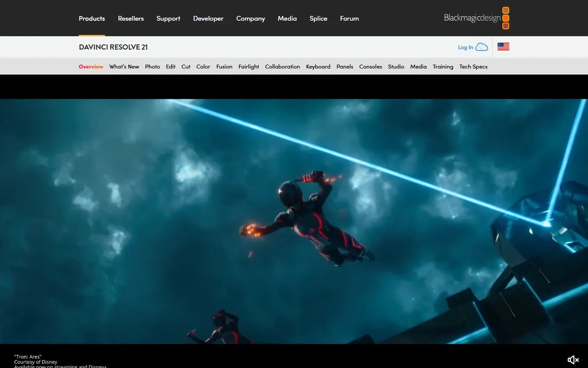Go to the Training tab

pyautogui.click(x=443, y=66)
